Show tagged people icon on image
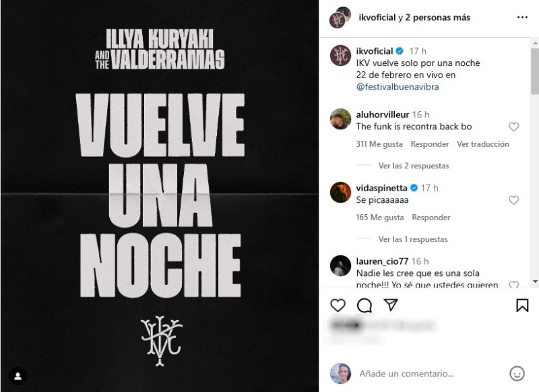The image size is (539, 392). (x=18, y=377)
